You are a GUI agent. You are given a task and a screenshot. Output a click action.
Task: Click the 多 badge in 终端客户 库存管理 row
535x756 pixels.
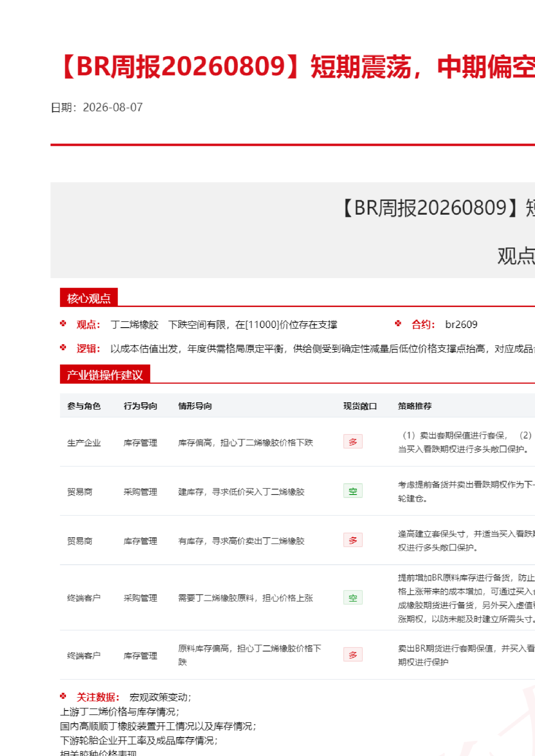click(x=353, y=655)
